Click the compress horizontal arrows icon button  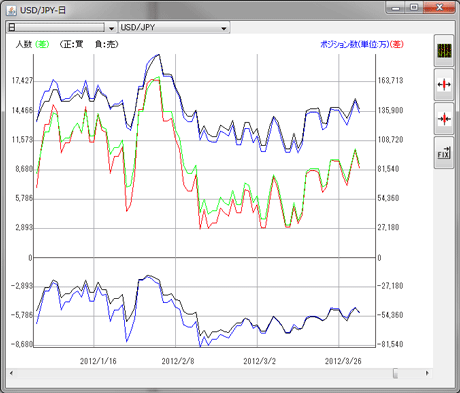pos(444,119)
